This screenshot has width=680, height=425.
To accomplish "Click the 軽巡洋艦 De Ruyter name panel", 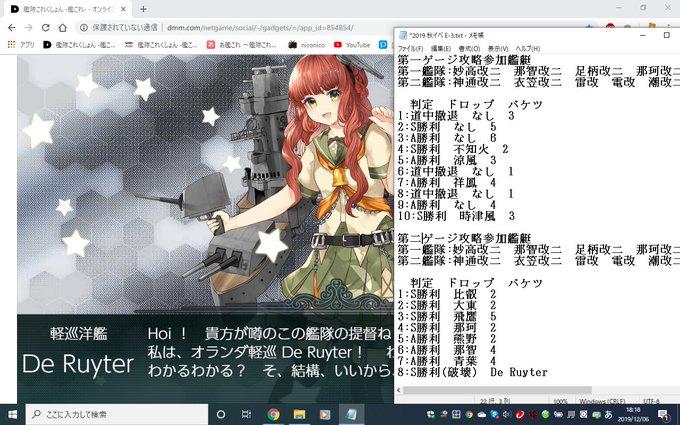I will click(x=78, y=350).
